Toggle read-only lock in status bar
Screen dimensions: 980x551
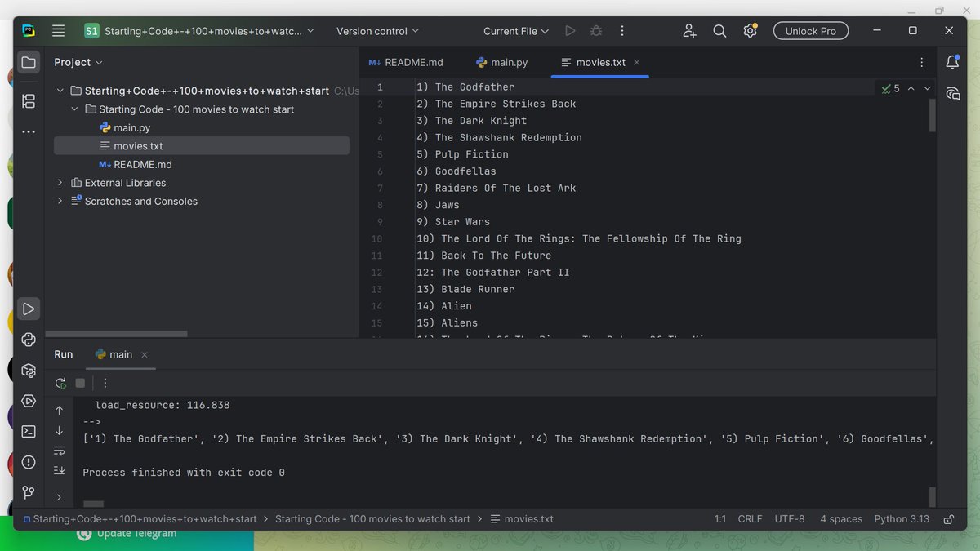[x=949, y=519]
